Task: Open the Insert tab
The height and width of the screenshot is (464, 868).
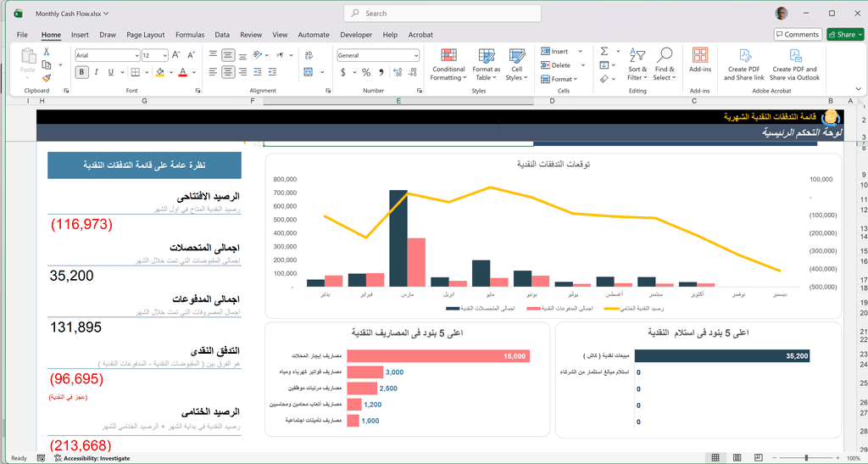Action: [x=80, y=34]
